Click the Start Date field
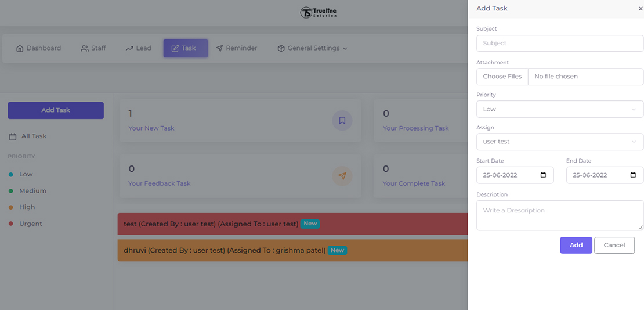This screenshot has height=310, width=644. pos(515,175)
